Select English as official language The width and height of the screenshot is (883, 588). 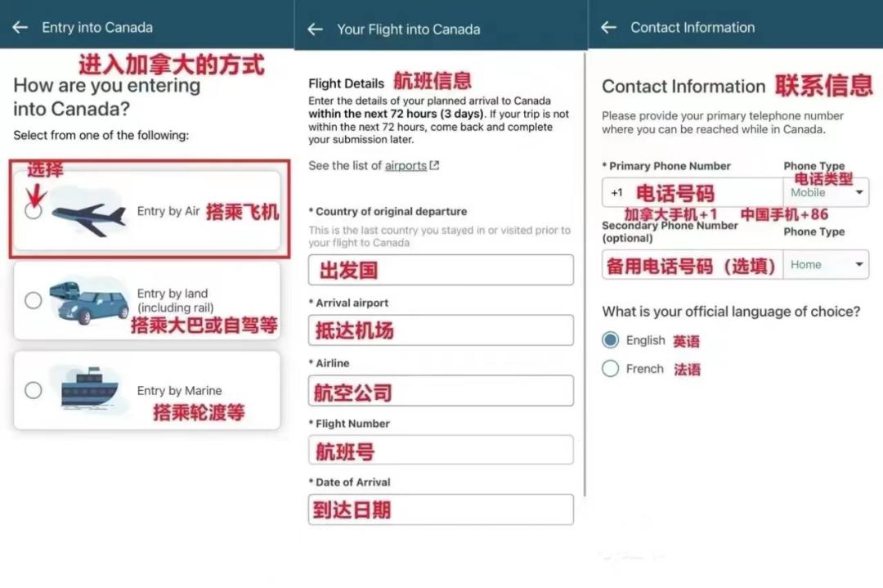[x=609, y=340]
